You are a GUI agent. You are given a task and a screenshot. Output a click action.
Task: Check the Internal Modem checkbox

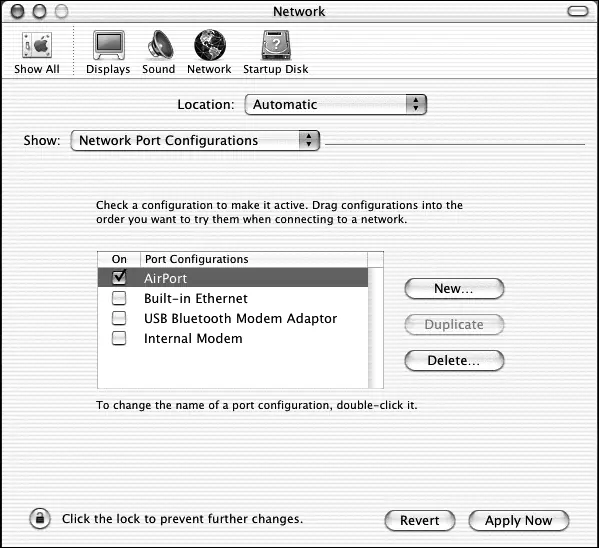[x=119, y=338]
